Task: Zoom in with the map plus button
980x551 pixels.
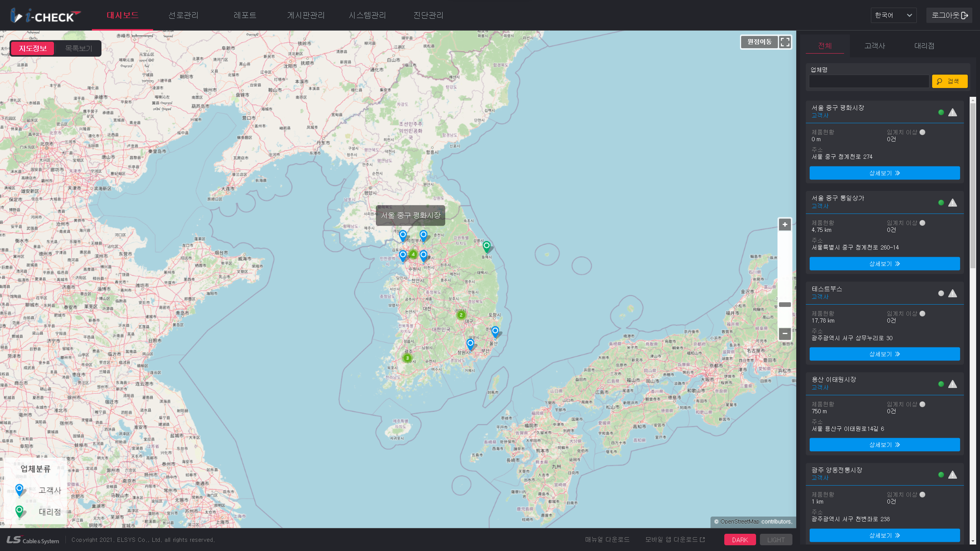Action: (785, 225)
